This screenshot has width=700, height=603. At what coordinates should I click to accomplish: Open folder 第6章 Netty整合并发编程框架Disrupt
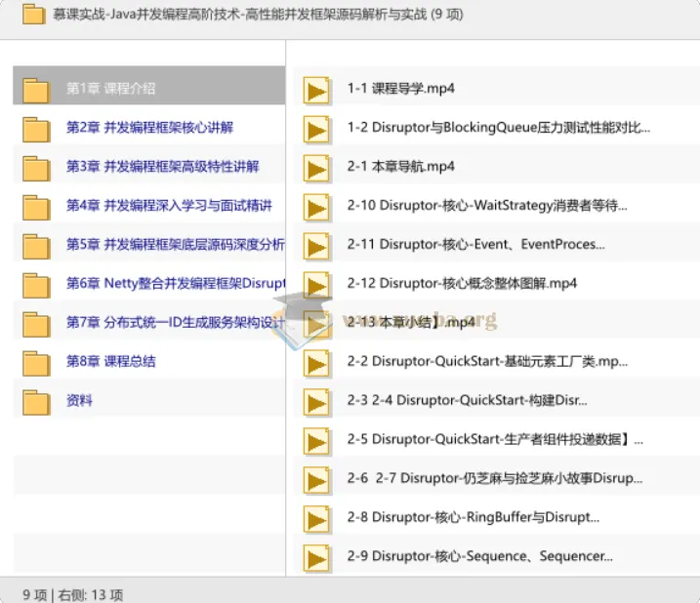(176, 283)
